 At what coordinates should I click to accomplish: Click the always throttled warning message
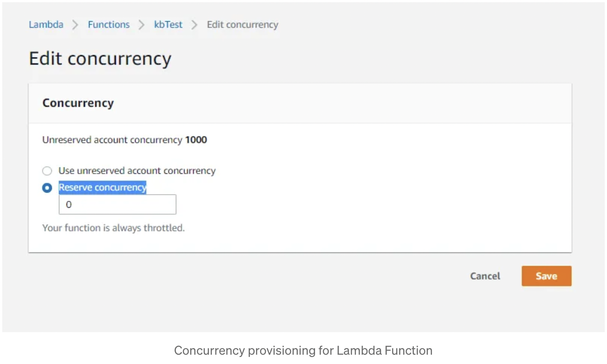(x=113, y=228)
